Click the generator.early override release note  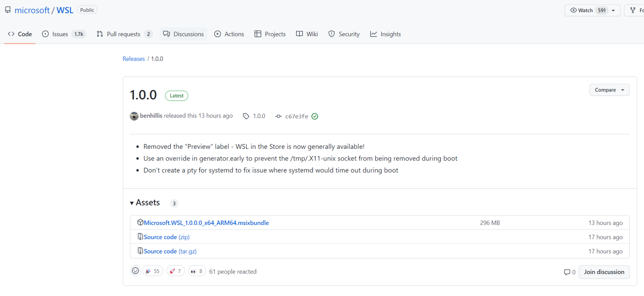[301, 158]
